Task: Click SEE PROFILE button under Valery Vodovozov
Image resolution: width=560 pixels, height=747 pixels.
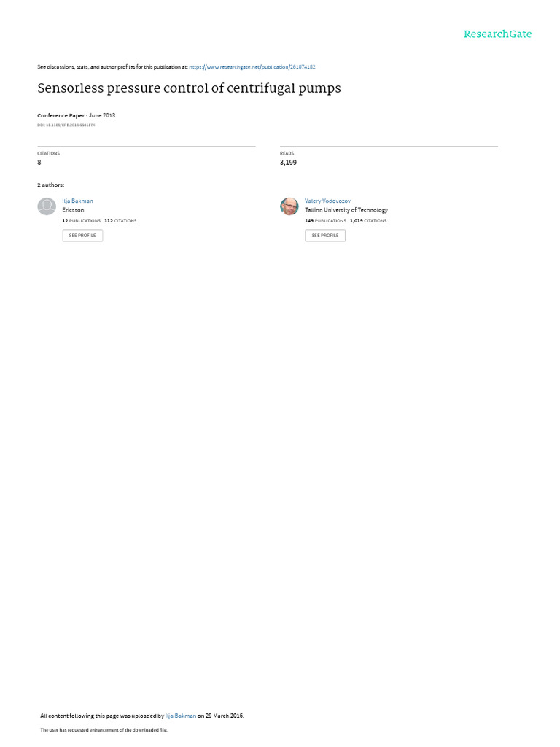Action: click(x=325, y=236)
